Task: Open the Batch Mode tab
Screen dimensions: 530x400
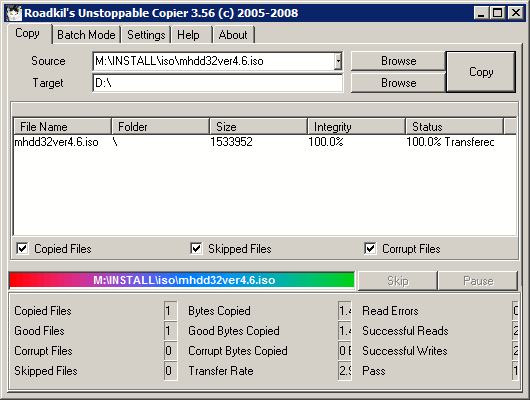Action: 86,35
